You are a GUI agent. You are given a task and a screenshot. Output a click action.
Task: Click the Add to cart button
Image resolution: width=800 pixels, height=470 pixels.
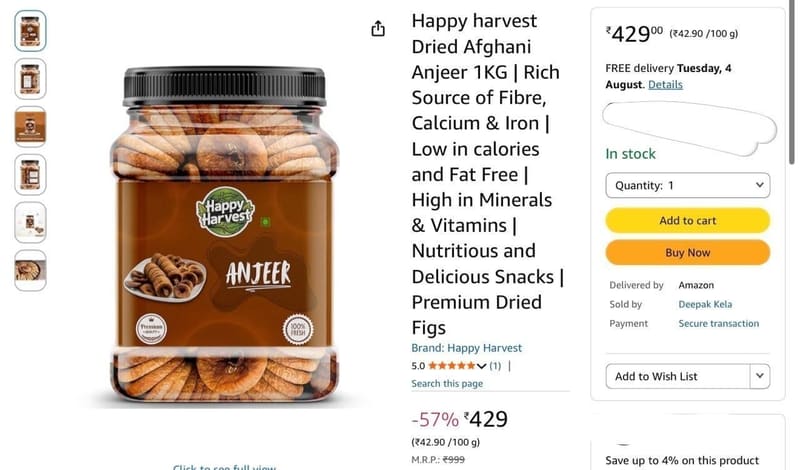pos(687,220)
